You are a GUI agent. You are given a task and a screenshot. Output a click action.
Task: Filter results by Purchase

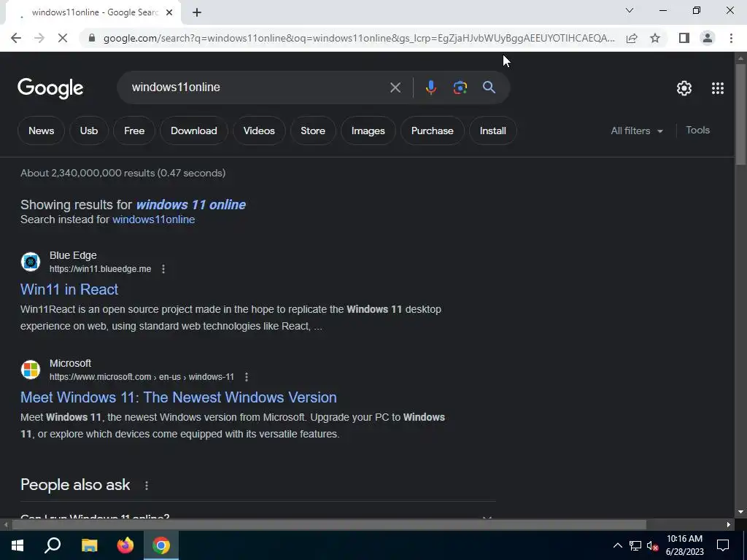pos(432,131)
